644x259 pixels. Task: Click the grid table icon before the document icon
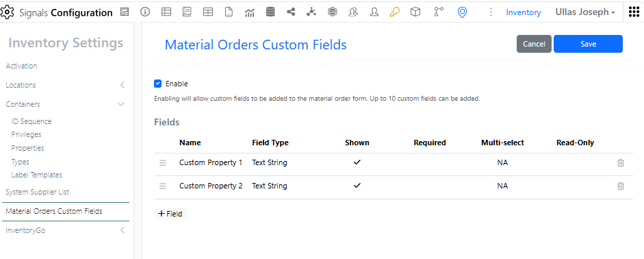point(208,12)
